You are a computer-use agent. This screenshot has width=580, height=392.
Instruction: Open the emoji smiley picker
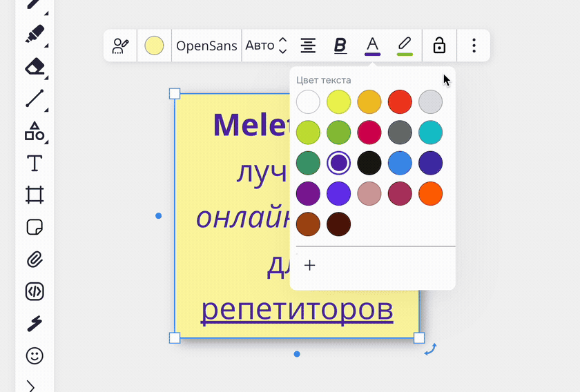coord(35,355)
